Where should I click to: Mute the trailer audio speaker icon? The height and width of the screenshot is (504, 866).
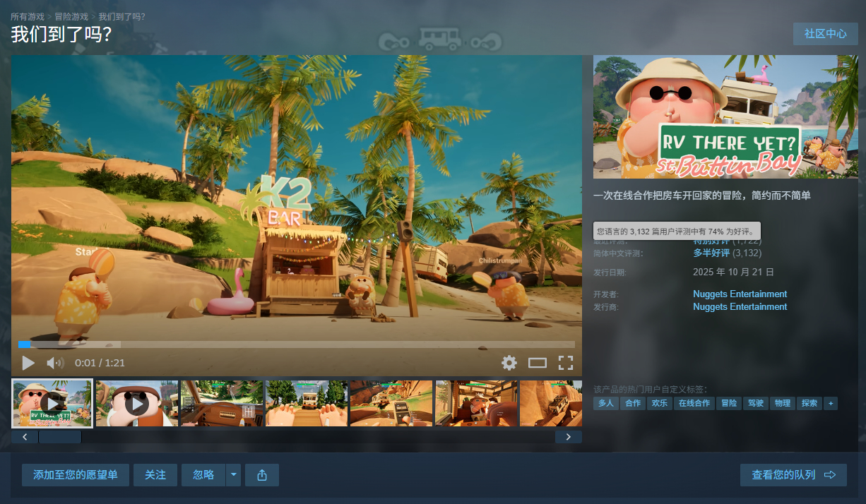[55, 363]
